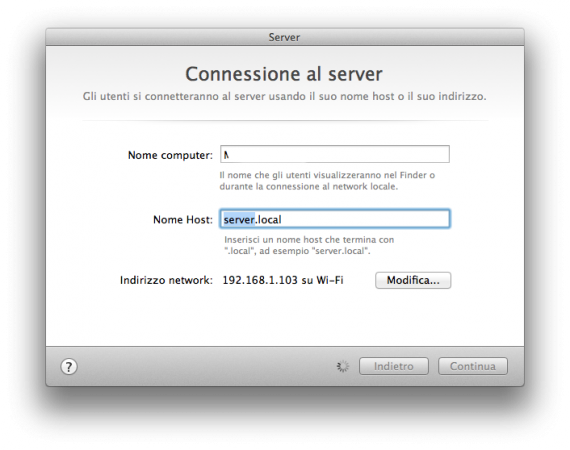Screen dimensions: 570x450
Task: Click the spinning progress indicator
Action: 342,366
